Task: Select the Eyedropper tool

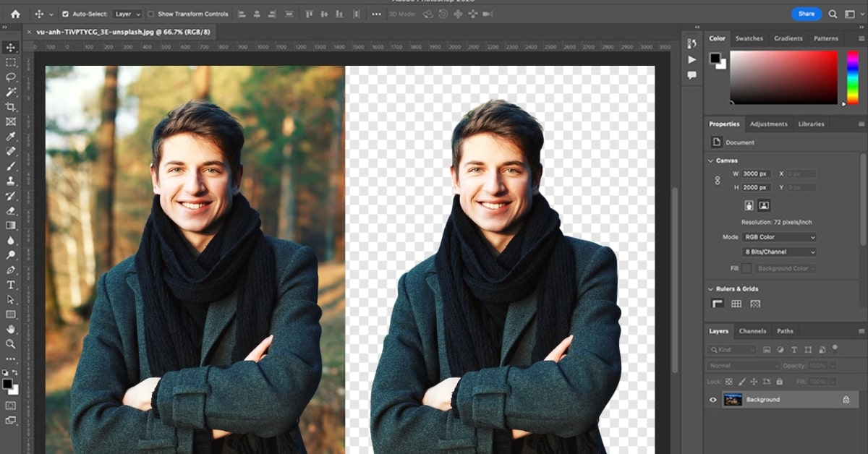Action: (x=11, y=137)
